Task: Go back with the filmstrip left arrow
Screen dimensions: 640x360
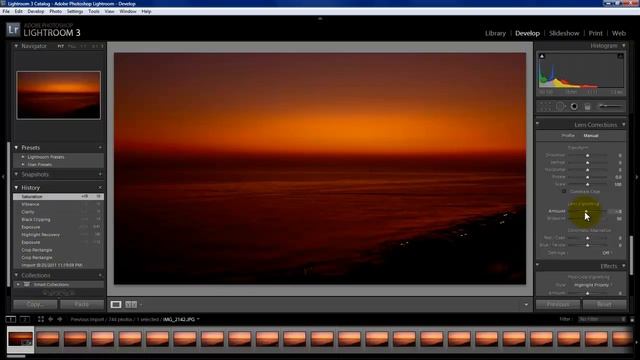Action: (x=51, y=319)
